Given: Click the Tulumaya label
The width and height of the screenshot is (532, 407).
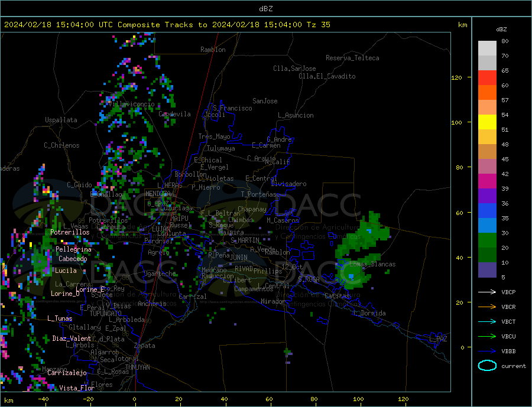Looking at the screenshot, I should pyautogui.click(x=221, y=148).
